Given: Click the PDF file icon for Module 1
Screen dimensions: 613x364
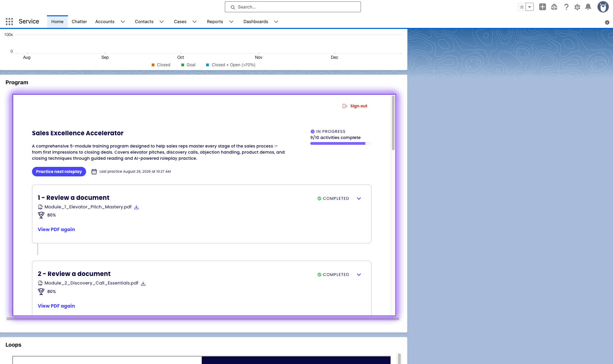Looking at the screenshot, I should point(40,207).
